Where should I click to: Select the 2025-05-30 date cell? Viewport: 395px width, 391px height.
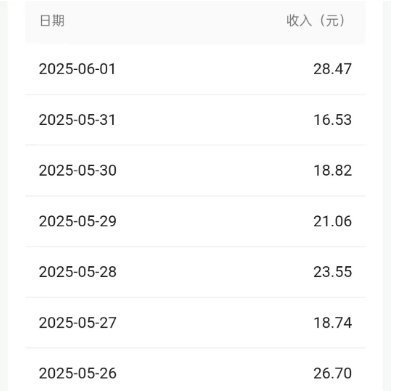tap(78, 170)
